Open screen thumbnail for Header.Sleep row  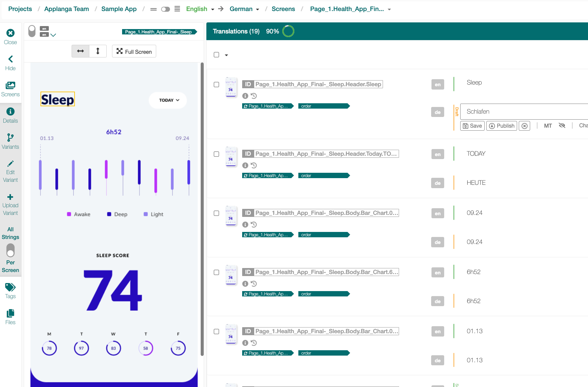(x=231, y=88)
